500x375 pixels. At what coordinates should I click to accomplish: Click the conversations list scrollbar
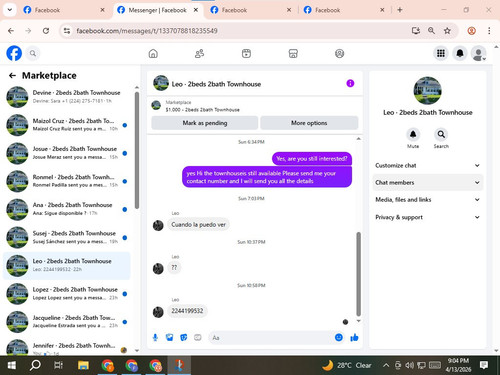click(x=137, y=151)
